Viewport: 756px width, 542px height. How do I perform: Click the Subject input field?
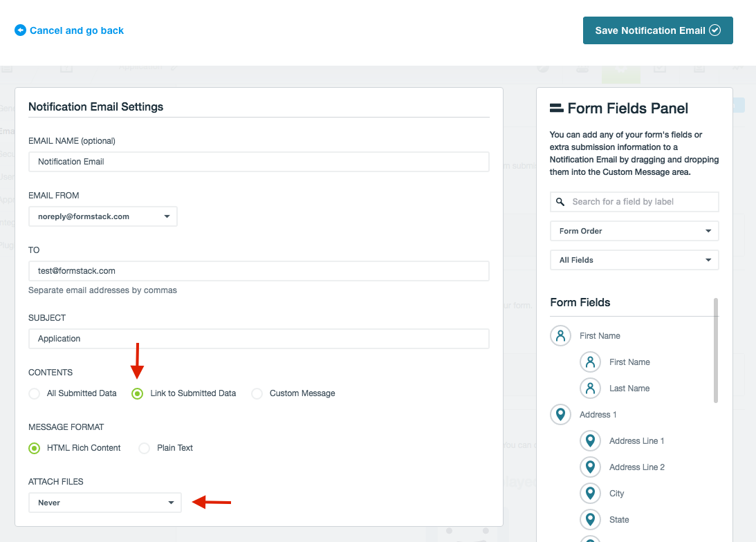point(259,339)
